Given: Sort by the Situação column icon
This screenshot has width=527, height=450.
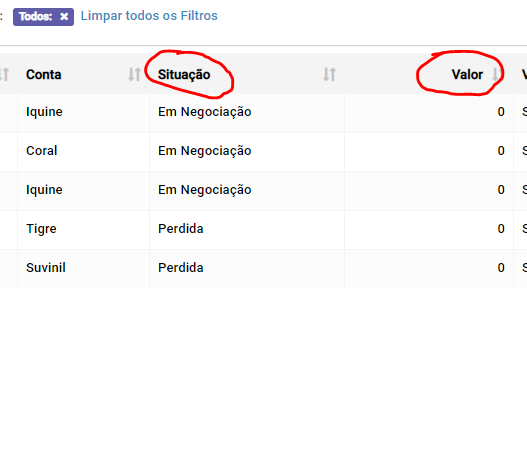Looking at the screenshot, I should coord(329,74).
